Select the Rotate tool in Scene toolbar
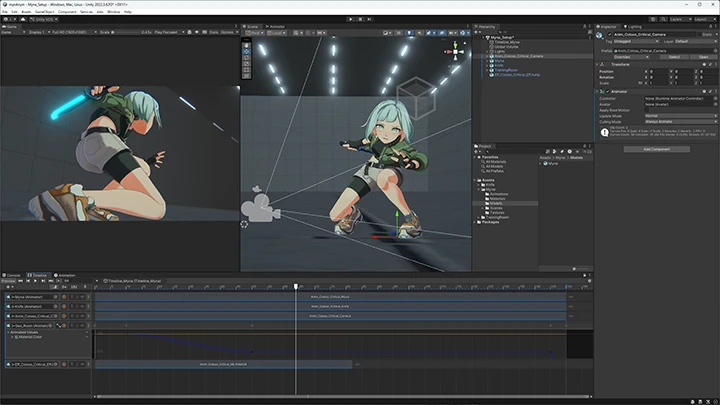Image resolution: width=720 pixels, height=405 pixels. [x=247, y=58]
